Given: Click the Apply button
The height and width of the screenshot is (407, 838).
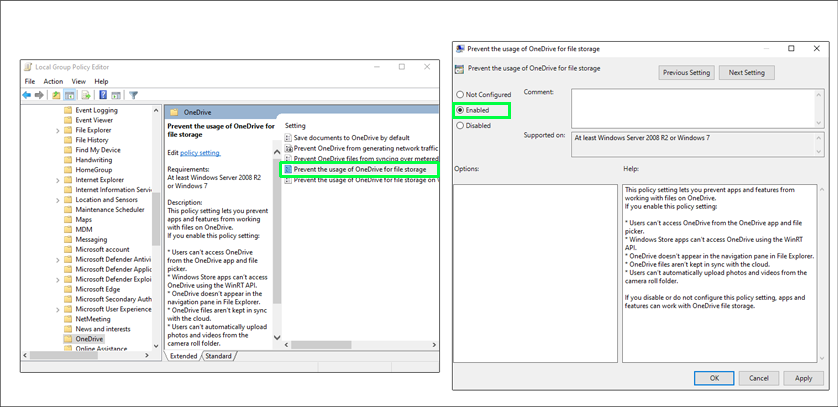Looking at the screenshot, I should pyautogui.click(x=803, y=378).
